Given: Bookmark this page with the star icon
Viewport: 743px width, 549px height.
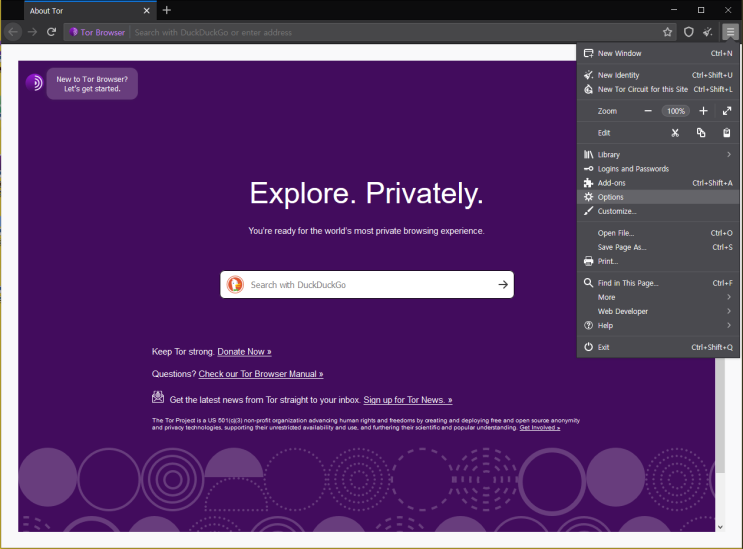Looking at the screenshot, I should pyautogui.click(x=667, y=32).
